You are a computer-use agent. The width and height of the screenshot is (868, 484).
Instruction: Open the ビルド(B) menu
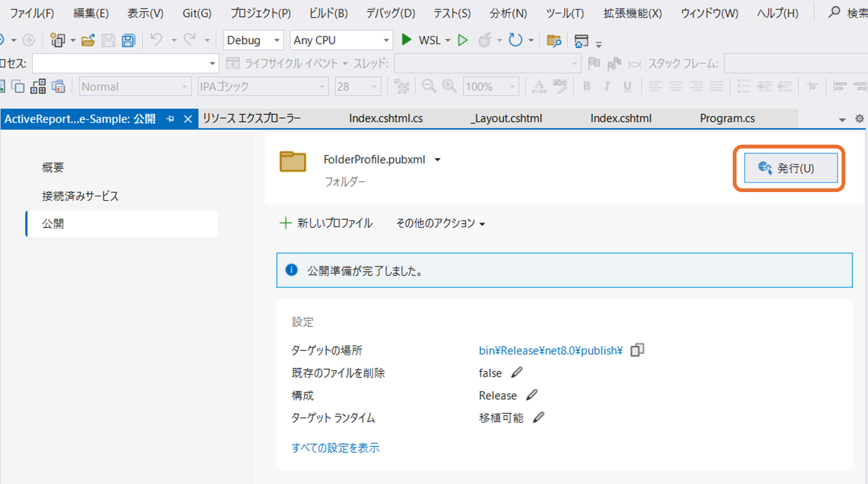click(x=329, y=13)
